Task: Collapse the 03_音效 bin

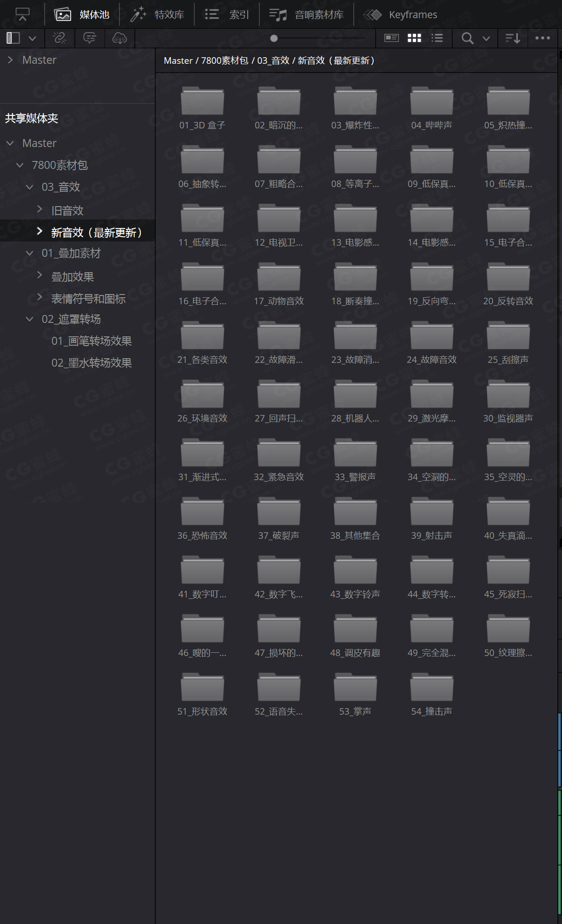Action: tap(30, 187)
